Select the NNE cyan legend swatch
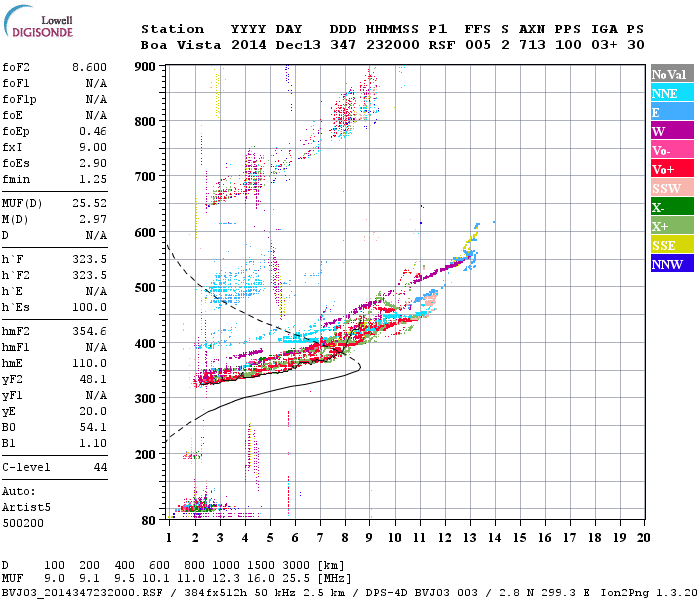Viewport: 700px width, 600px height. click(x=672, y=93)
